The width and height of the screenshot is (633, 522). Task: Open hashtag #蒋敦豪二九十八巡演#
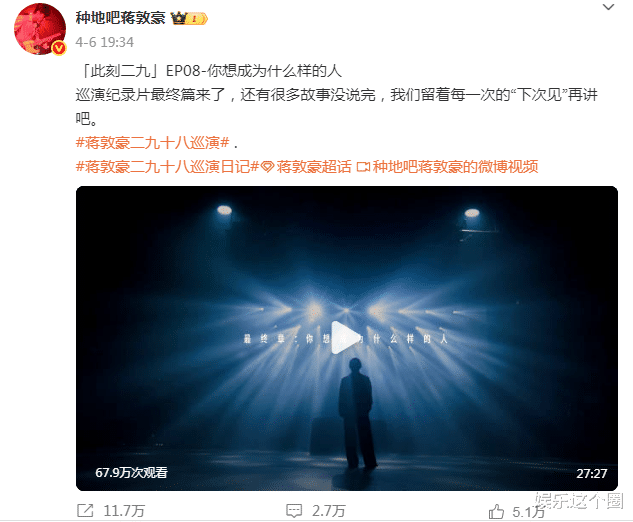(x=153, y=143)
